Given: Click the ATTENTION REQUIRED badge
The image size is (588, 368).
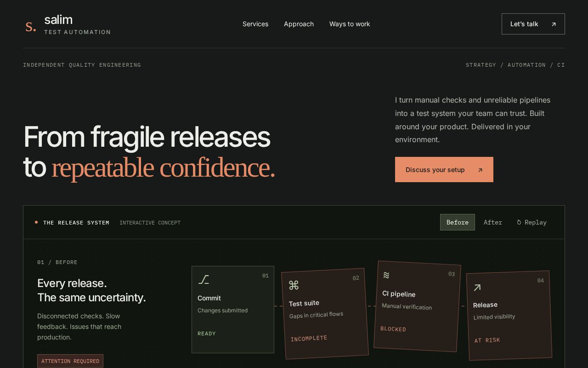Looking at the screenshot, I should (x=70, y=361).
